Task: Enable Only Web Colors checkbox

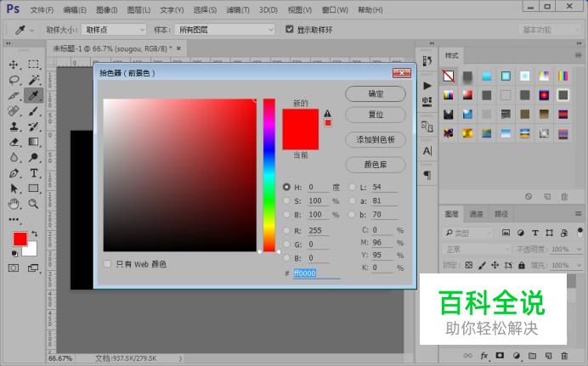Action: pos(107,264)
